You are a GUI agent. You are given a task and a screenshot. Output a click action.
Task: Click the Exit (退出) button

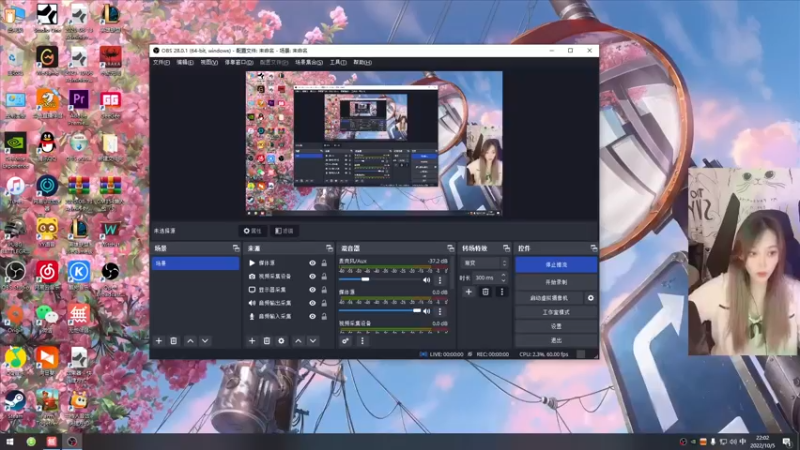tap(556, 340)
